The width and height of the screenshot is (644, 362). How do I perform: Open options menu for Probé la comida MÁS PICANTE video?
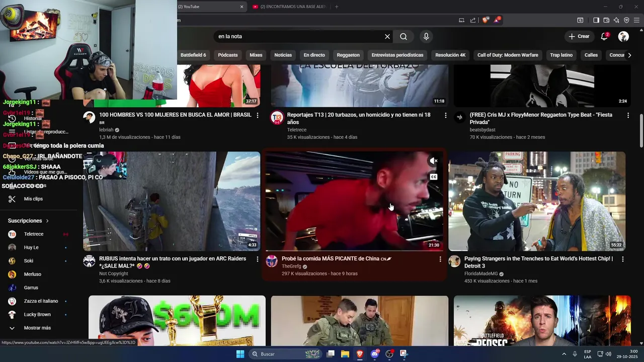coord(440,259)
